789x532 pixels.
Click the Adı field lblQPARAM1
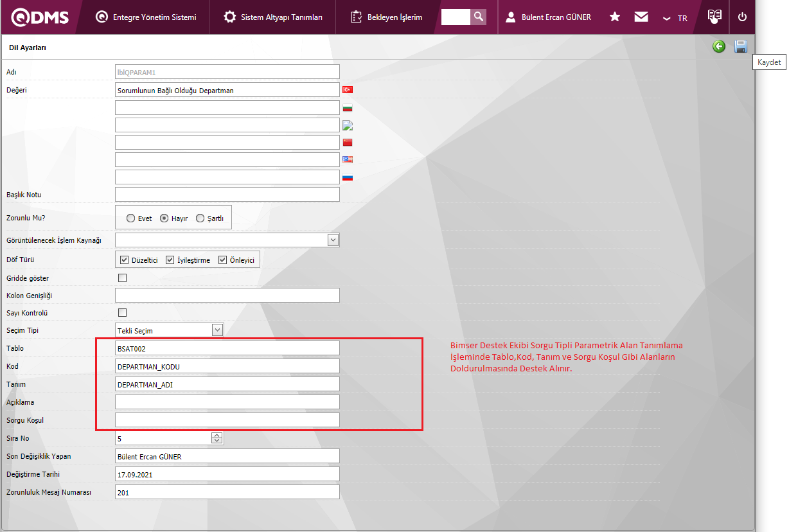pos(227,72)
